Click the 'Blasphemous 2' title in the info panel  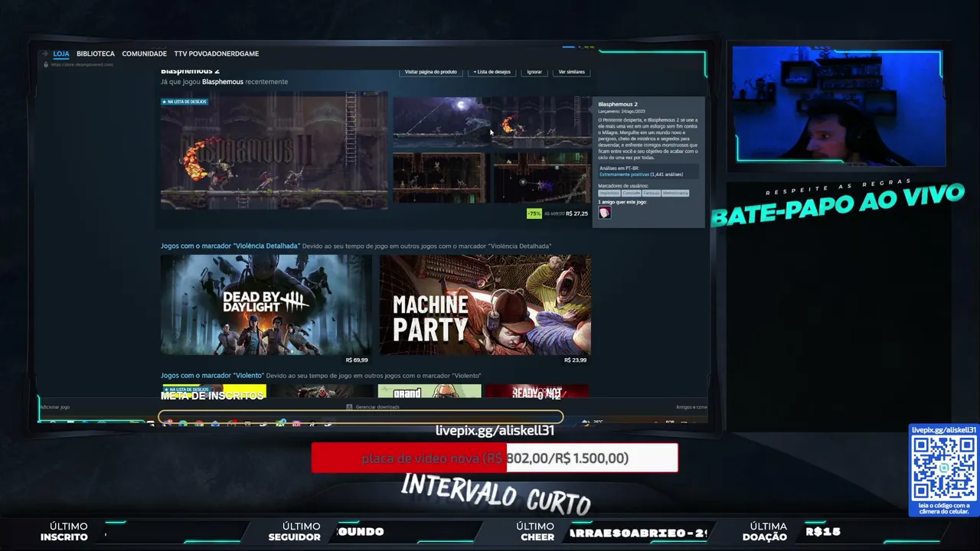[618, 104]
